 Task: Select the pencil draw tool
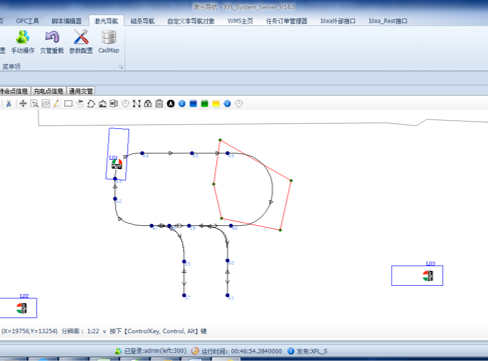pos(56,104)
